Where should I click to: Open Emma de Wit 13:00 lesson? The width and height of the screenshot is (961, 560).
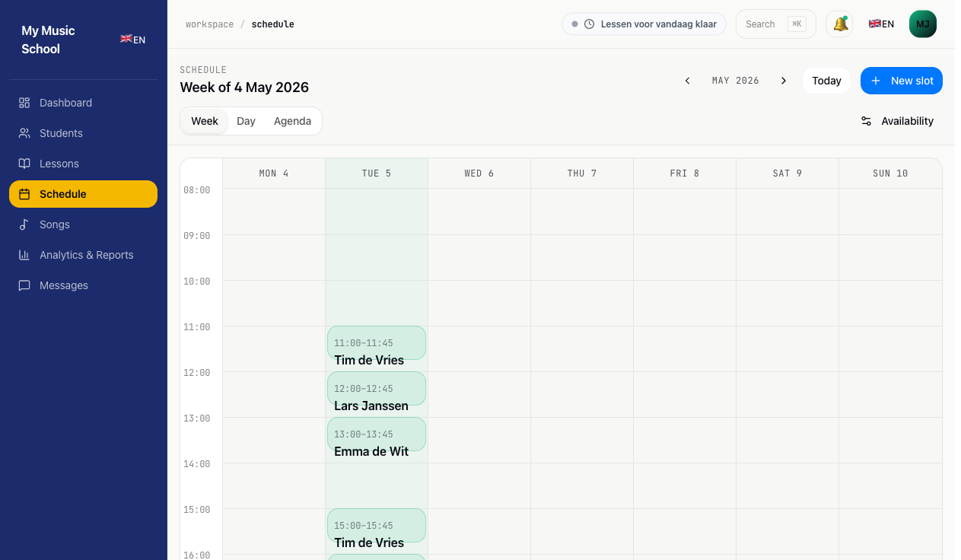pos(377,434)
